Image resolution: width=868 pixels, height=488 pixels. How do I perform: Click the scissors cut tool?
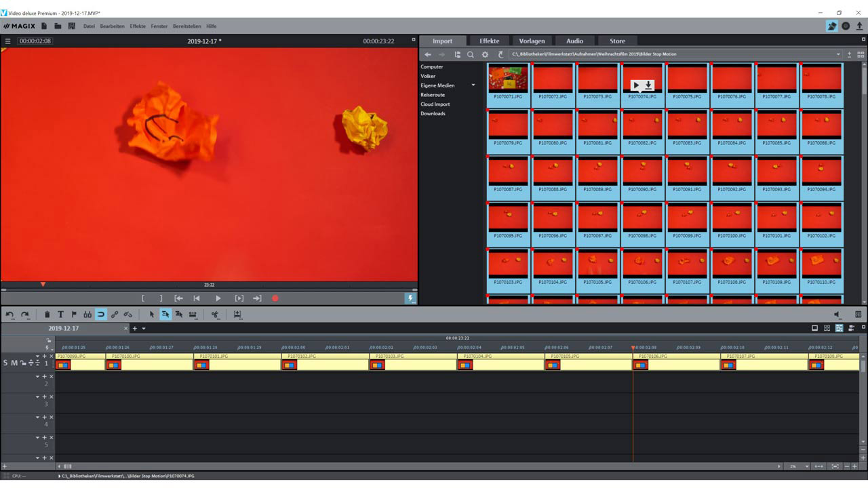click(215, 314)
